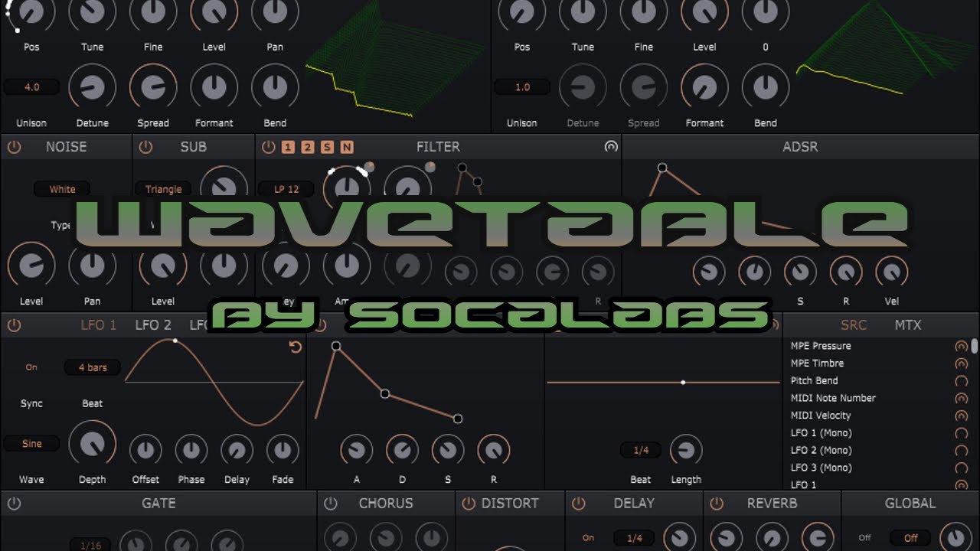Switch to the LFO 1 tab

click(x=99, y=325)
